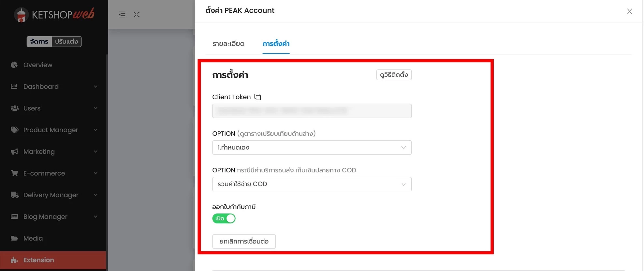Expand the Product Manager menu
The image size is (644, 271).
54,130
